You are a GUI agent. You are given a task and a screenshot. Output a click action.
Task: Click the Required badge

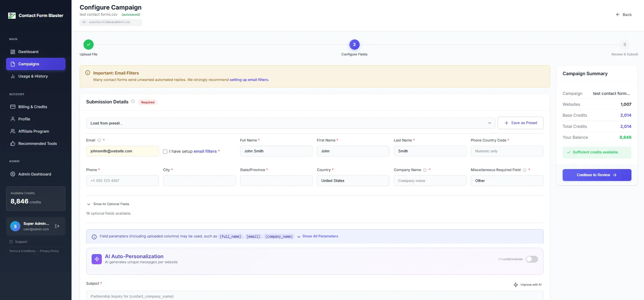[148, 102]
